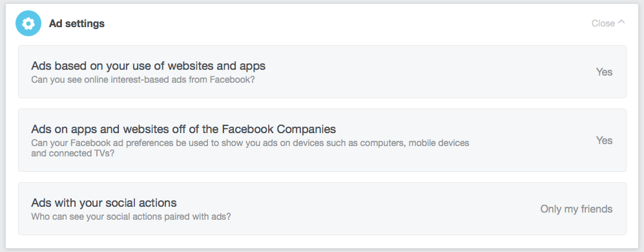
Task: Change the Yes value for website and app ads
Action: point(604,72)
